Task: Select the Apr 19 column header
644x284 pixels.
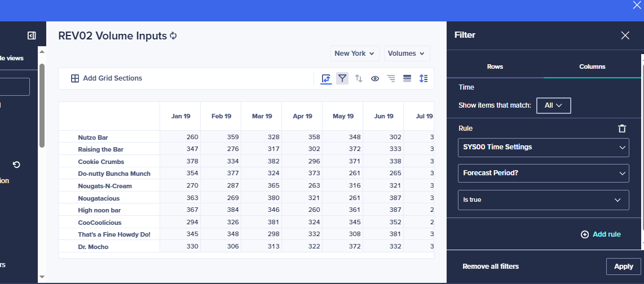Action: click(302, 116)
